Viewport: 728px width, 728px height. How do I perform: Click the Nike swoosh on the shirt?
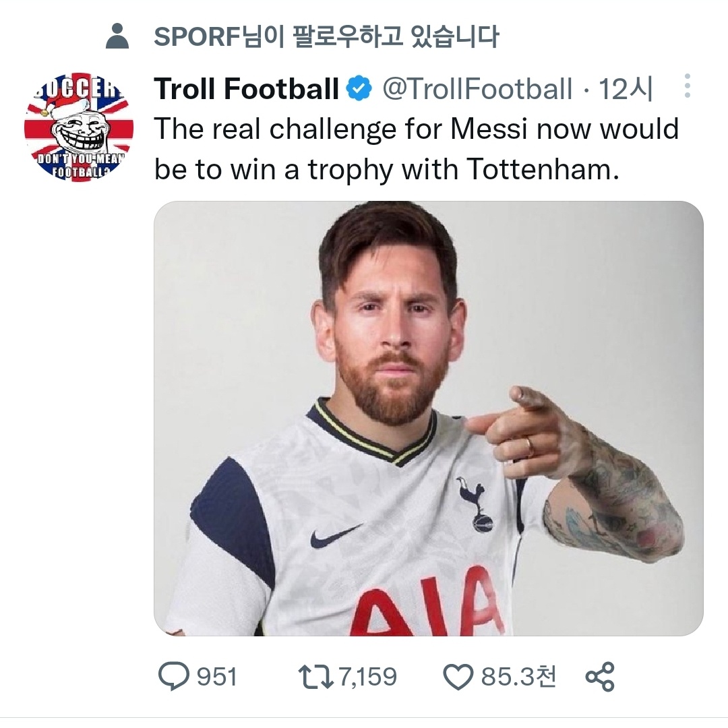[336, 536]
